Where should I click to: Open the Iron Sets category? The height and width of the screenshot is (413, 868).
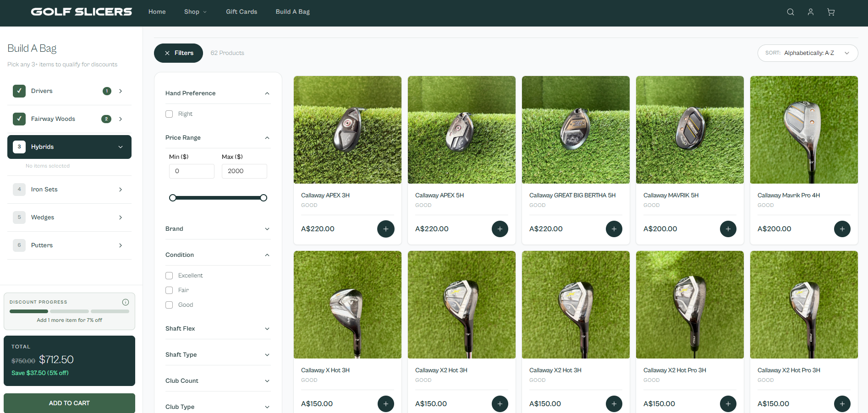pos(69,190)
